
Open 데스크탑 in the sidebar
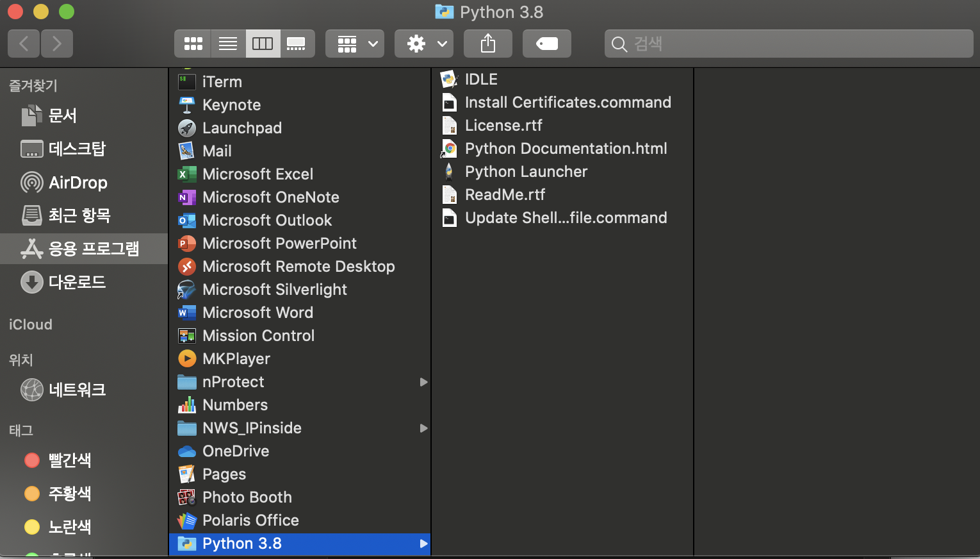84,149
